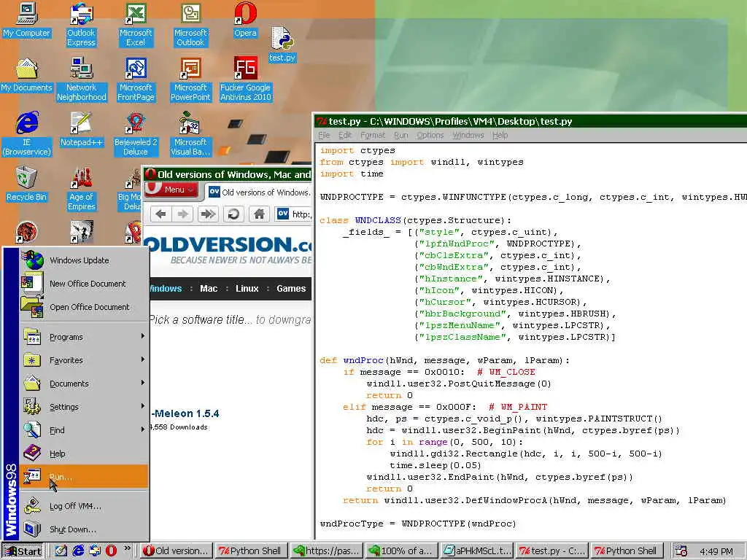The width and height of the screenshot is (747, 560).
Task: Open the red Opera Menu button
Action: tap(171, 190)
